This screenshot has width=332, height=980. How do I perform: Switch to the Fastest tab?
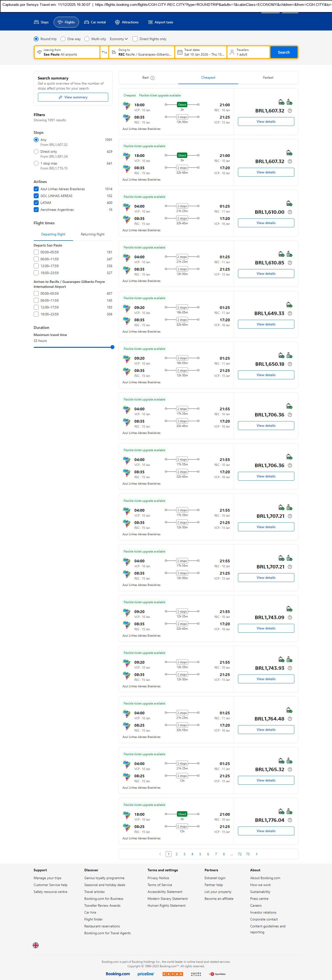click(x=268, y=78)
